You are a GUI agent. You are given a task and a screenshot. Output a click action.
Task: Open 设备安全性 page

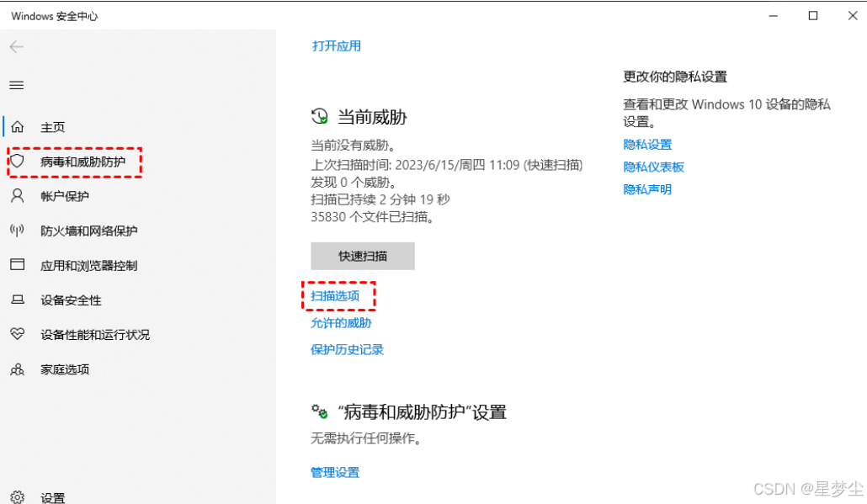tap(71, 300)
